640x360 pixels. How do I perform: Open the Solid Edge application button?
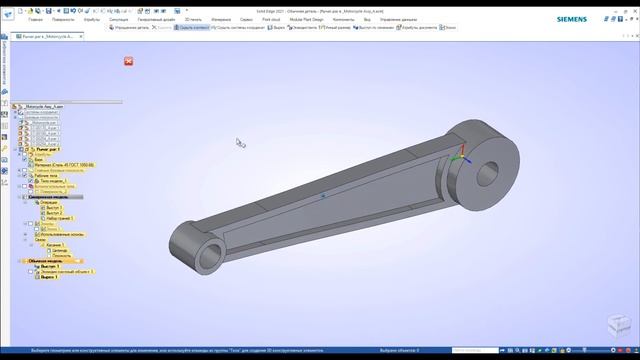[8, 14]
